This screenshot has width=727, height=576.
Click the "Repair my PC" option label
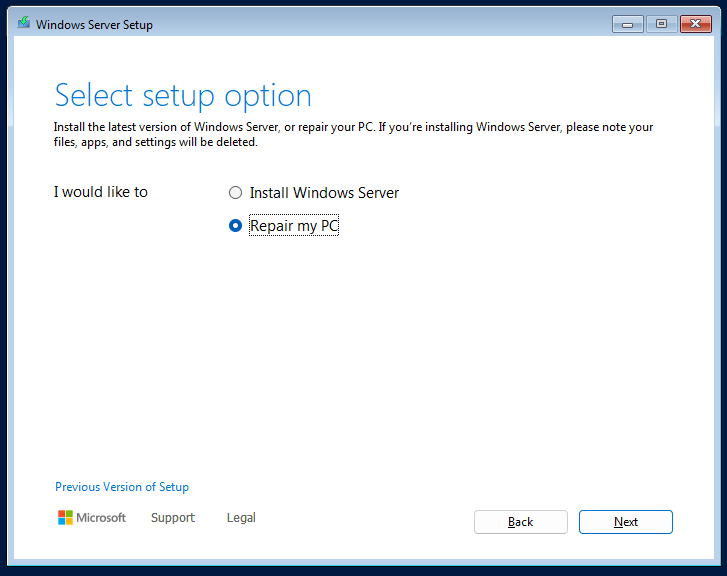294,226
